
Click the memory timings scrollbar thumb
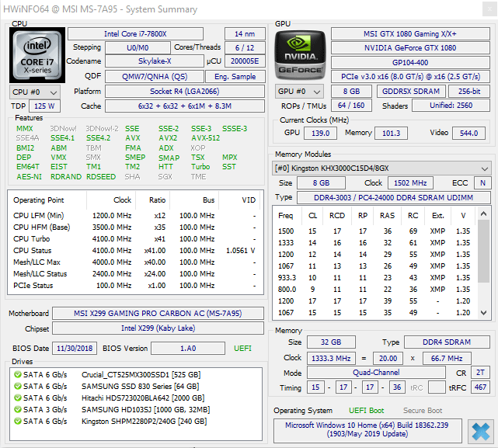(x=483, y=251)
